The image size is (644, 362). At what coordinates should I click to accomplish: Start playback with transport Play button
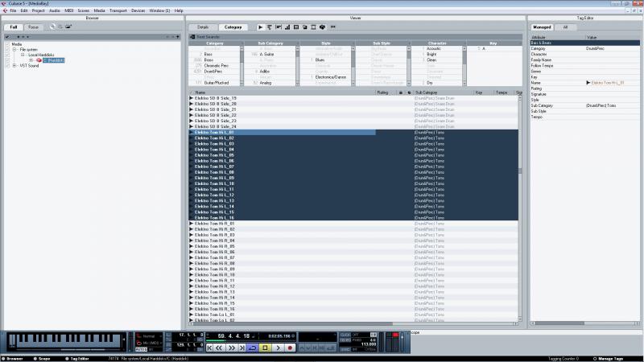click(x=278, y=348)
